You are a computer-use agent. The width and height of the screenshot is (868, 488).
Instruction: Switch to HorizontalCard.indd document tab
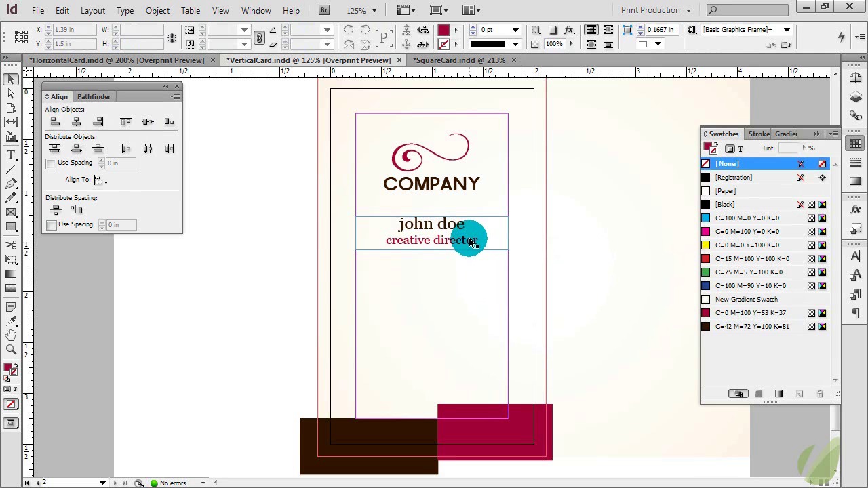click(x=116, y=60)
